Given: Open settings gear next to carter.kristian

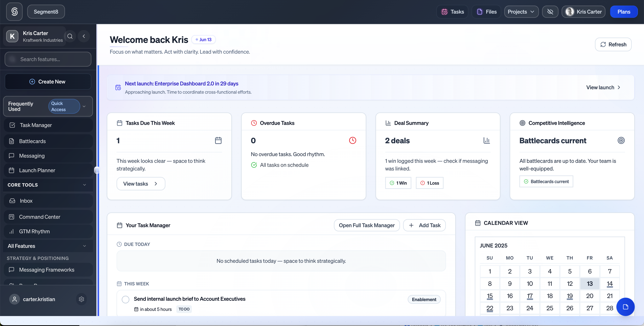Looking at the screenshot, I should coord(81,299).
